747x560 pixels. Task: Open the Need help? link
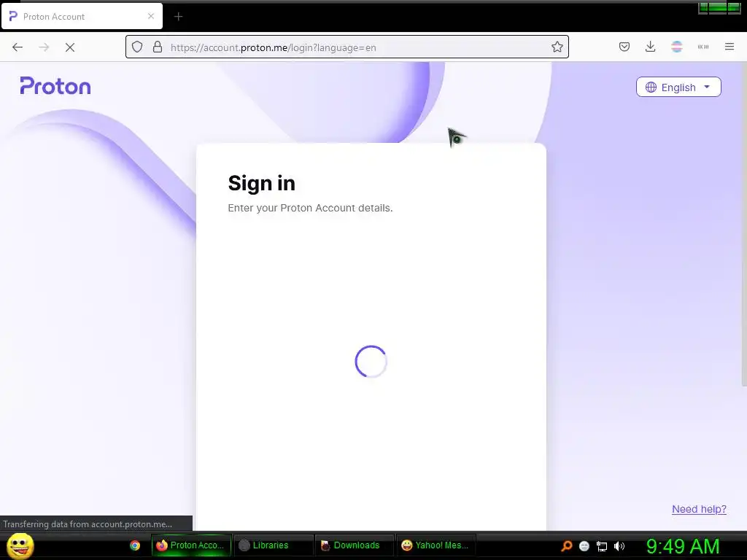[x=699, y=509]
